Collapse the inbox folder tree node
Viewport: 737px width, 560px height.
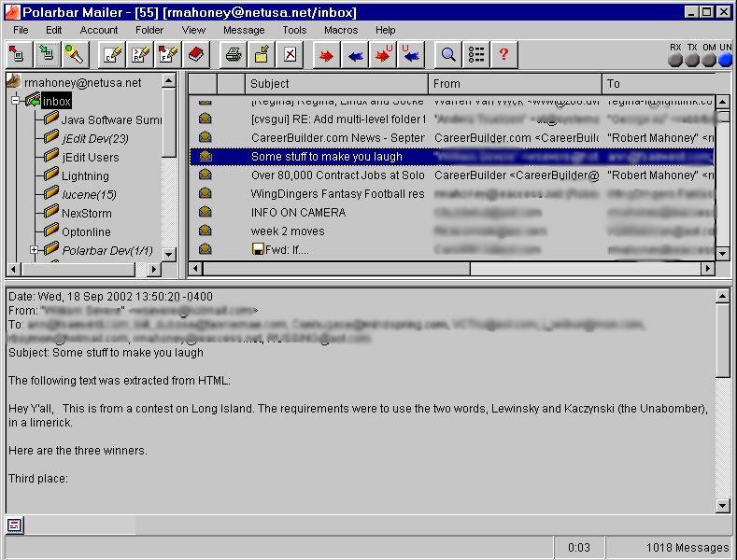(x=16, y=101)
